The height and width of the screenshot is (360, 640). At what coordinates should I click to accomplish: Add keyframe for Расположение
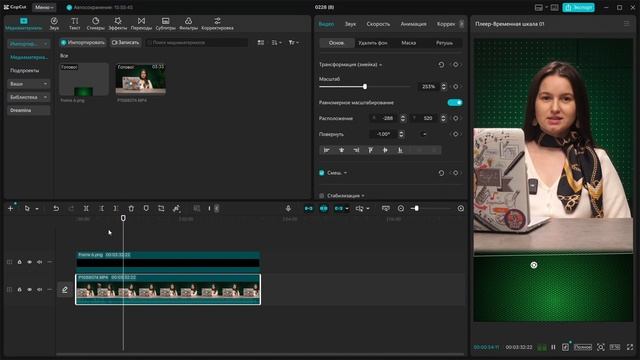click(x=456, y=118)
